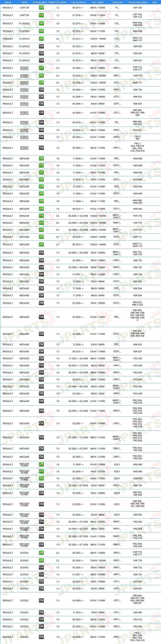Image resolution: width=161 pixels, height=644 pixels.
Task: Select the K9K 832, K9K G 832 engine code
Action: (x=138, y=303)
